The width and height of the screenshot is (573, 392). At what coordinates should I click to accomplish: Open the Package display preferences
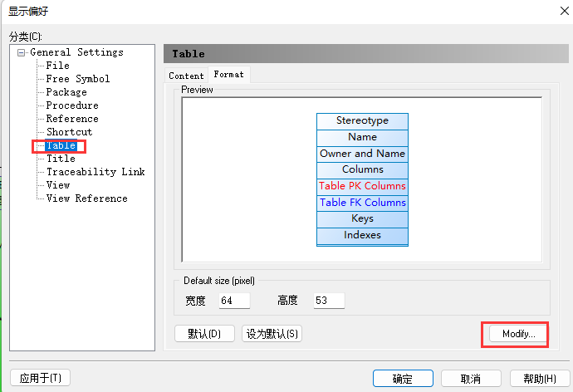[66, 92]
